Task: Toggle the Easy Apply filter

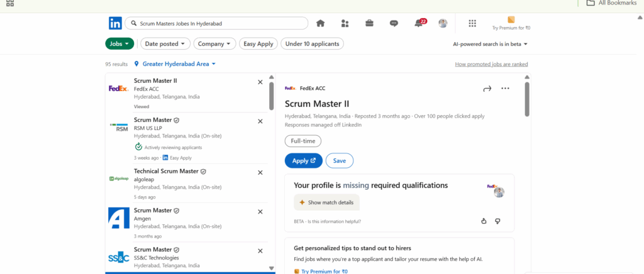Action: tap(258, 43)
